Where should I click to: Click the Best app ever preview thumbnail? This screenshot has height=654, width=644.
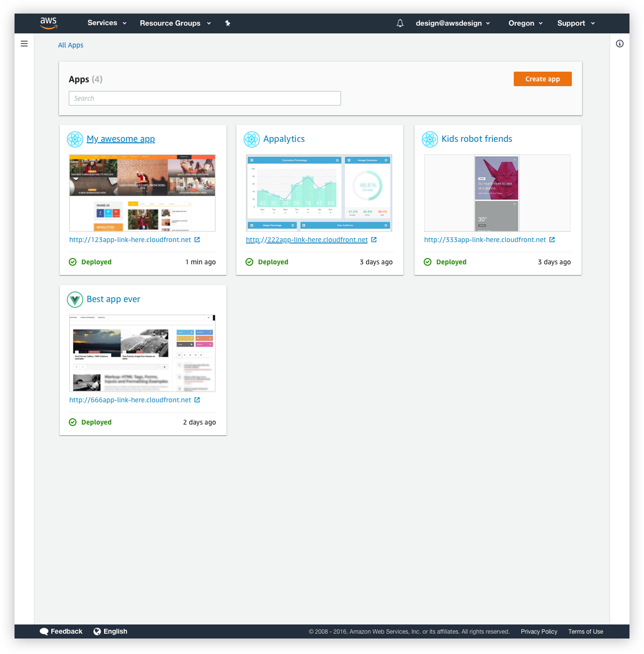tap(142, 353)
